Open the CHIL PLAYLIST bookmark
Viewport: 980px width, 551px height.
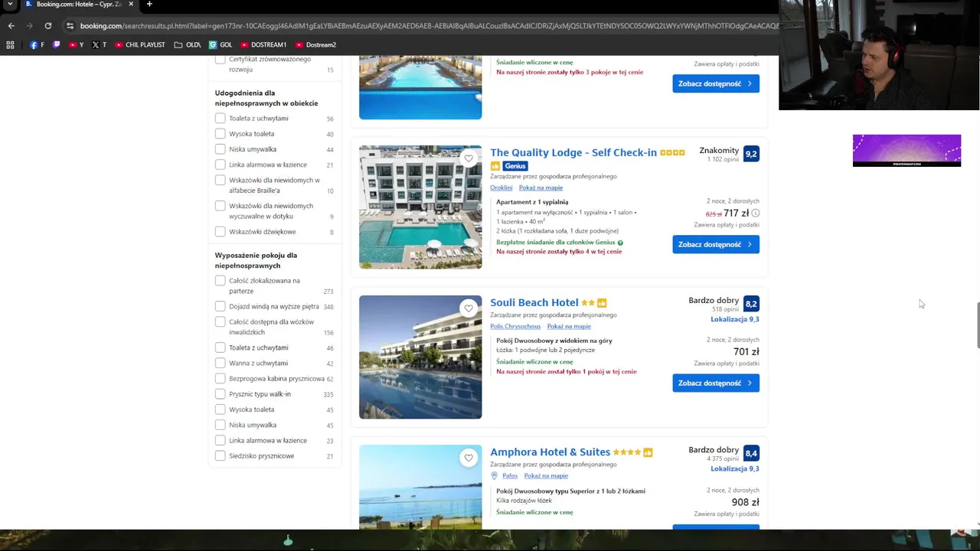140,44
